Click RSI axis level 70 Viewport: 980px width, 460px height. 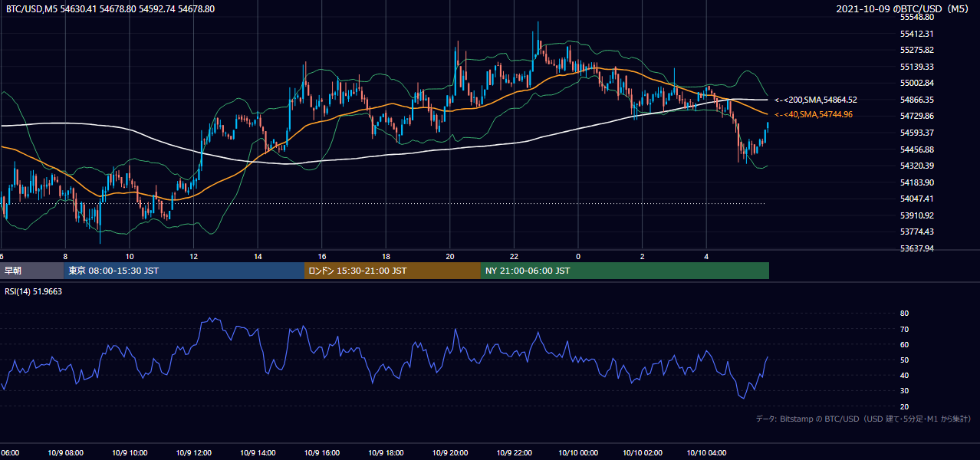(905, 329)
